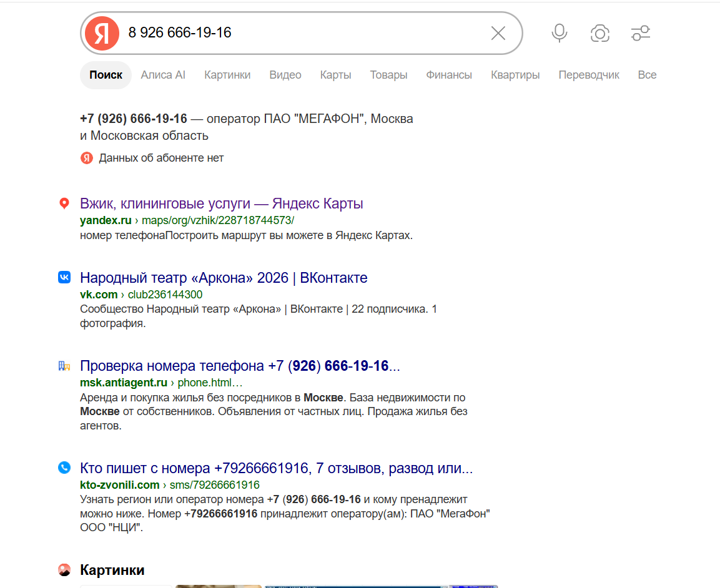Click the VK favicon icon

coord(64,277)
